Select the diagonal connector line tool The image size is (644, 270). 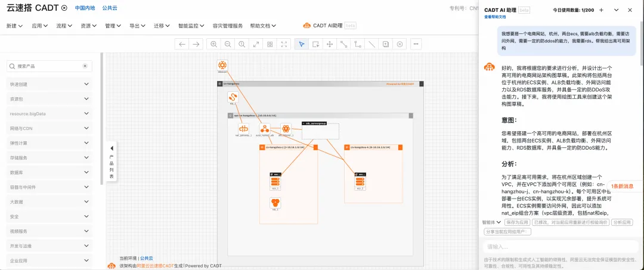click(x=343, y=44)
